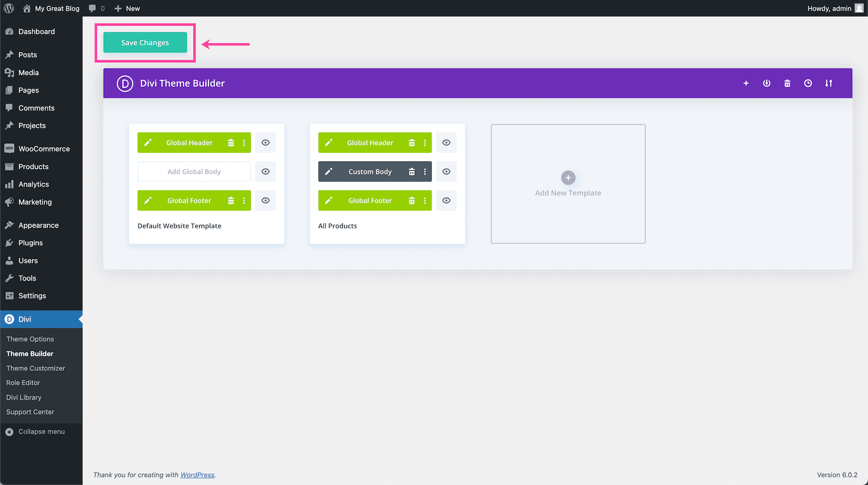This screenshot has height=485, width=868.
Task: Open Theme Builder portability options
Action: coord(828,83)
